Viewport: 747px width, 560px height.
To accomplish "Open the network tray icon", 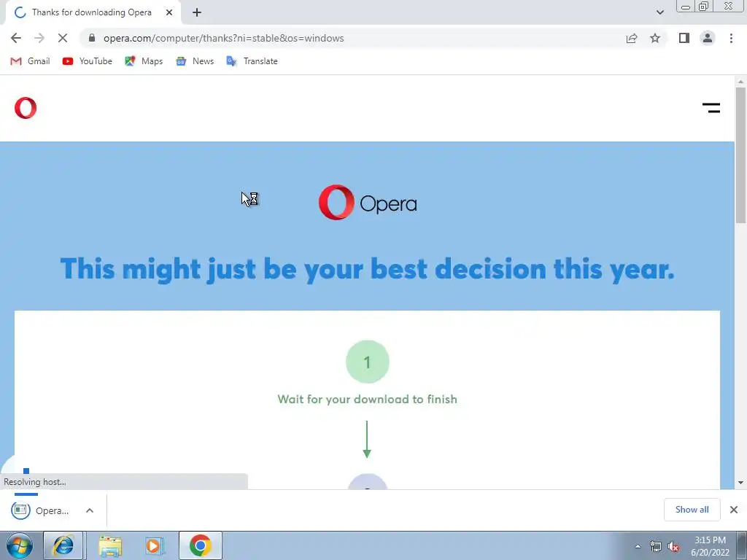I will click(x=656, y=547).
